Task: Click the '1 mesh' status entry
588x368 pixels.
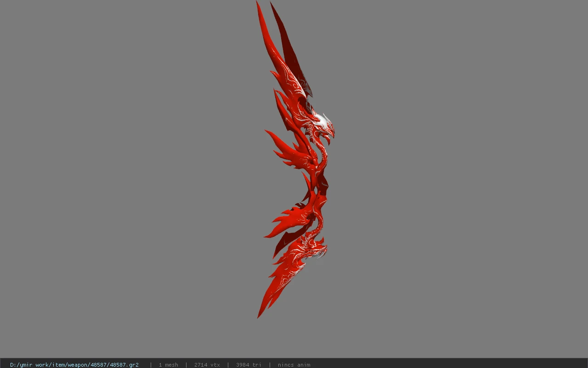Action: coord(169,365)
